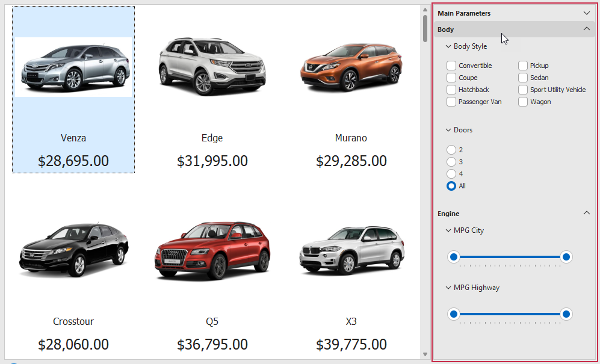Click the X3 price $39,775.00
Image resolution: width=600 pixels, height=364 pixels.
[351, 345]
